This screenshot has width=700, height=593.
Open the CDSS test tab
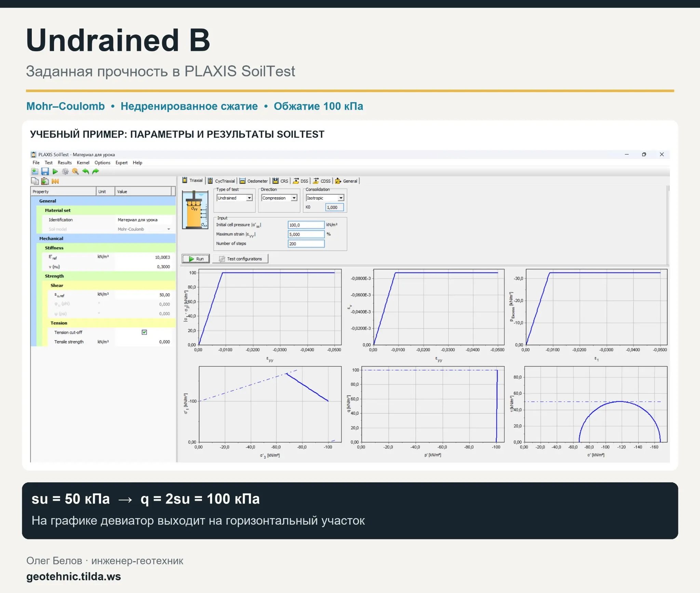(x=322, y=181)
